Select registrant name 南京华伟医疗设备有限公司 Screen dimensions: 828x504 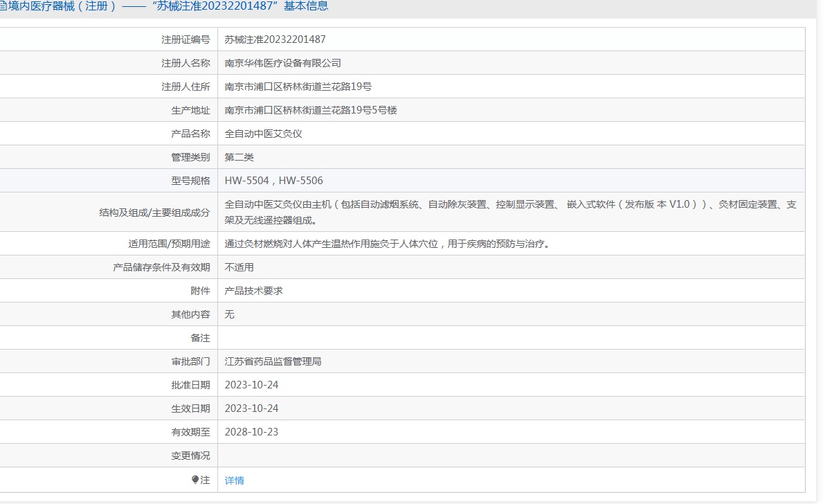tap(283, 64)
